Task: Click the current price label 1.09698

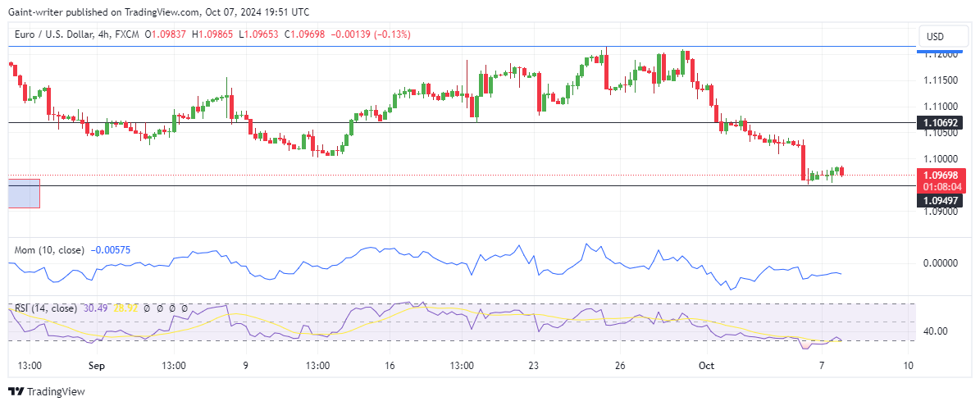Action: (939, 175)
